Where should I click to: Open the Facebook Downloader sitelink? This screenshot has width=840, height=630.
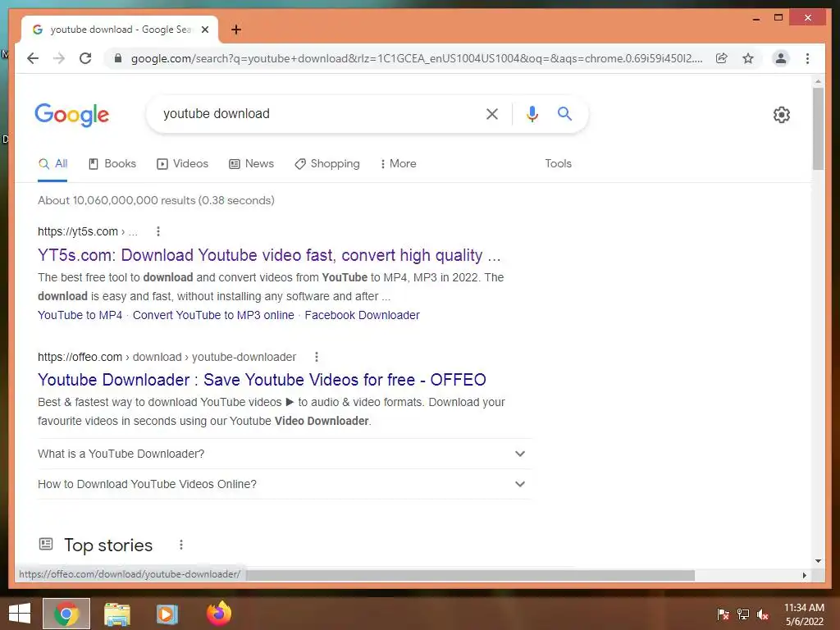coord(362,316)
